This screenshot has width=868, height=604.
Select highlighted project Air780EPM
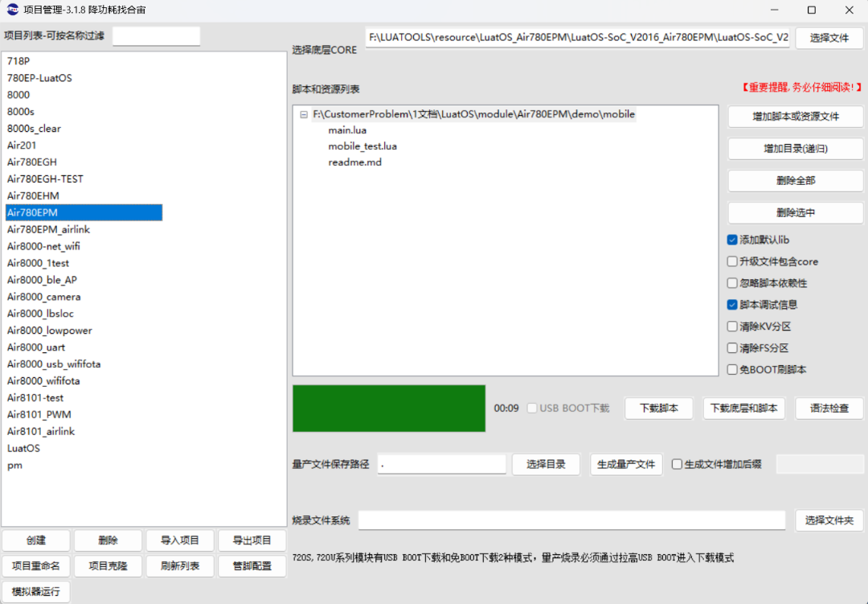(84, 213)
